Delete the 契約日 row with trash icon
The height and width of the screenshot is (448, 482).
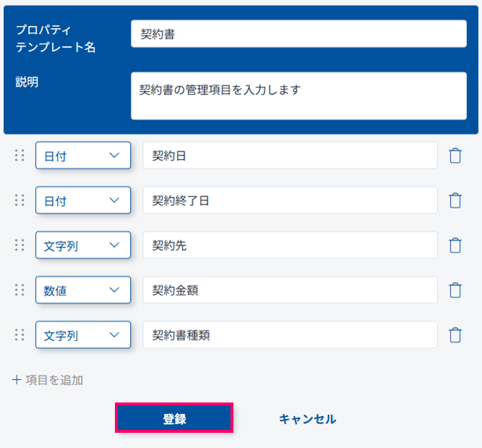tap(455, 155)
